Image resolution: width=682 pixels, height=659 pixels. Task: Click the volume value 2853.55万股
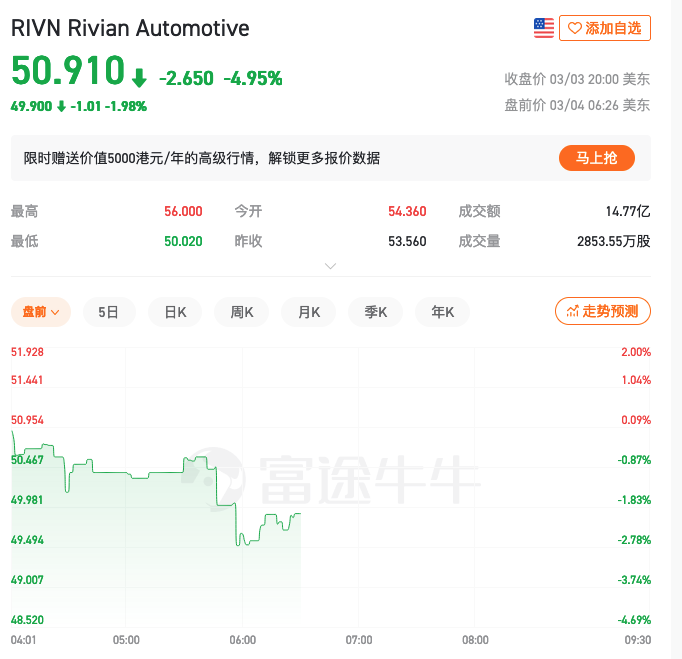click(614, 241)
